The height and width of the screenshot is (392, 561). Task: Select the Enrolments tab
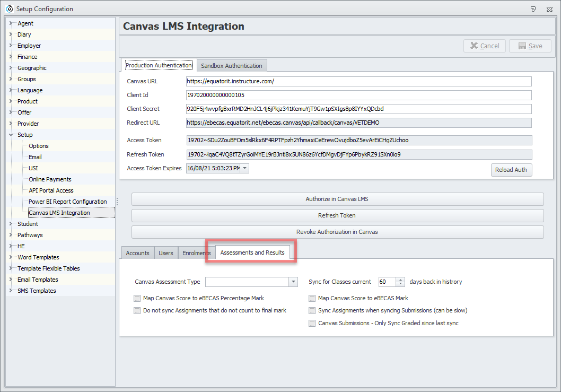click(196, 253)
